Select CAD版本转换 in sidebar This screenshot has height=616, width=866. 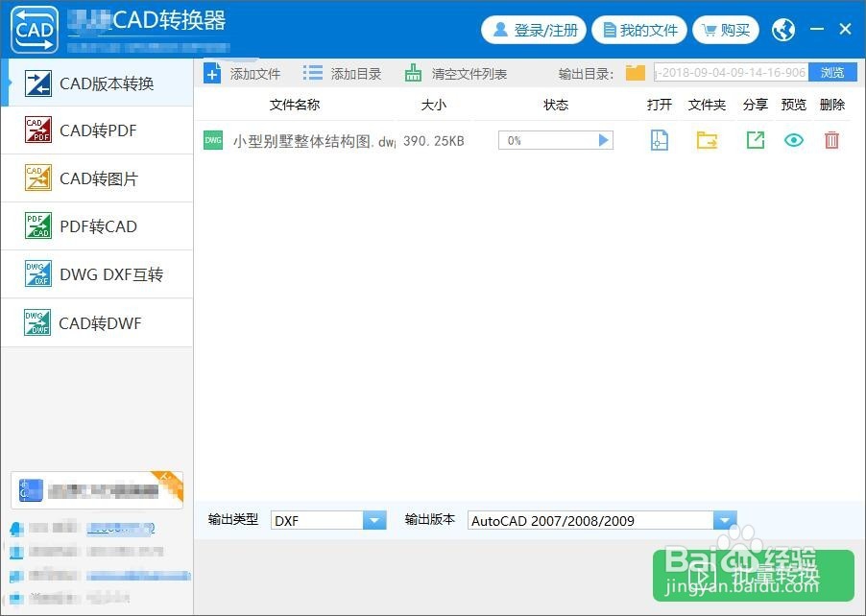97,83
